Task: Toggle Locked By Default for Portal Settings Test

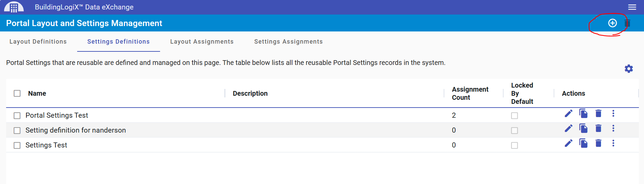Action: click(x=514, y=116)
